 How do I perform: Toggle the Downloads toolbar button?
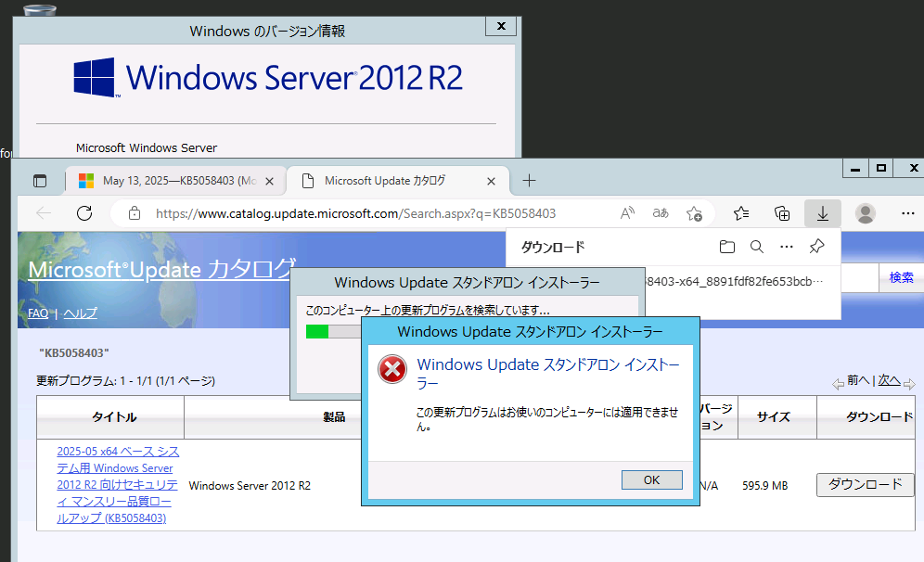822,213
